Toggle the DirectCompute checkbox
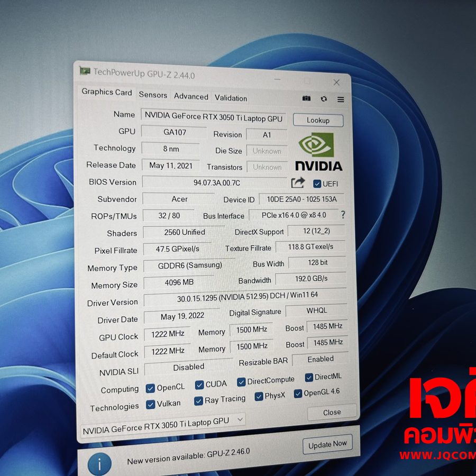476x476 pixels. click(241, 382)
